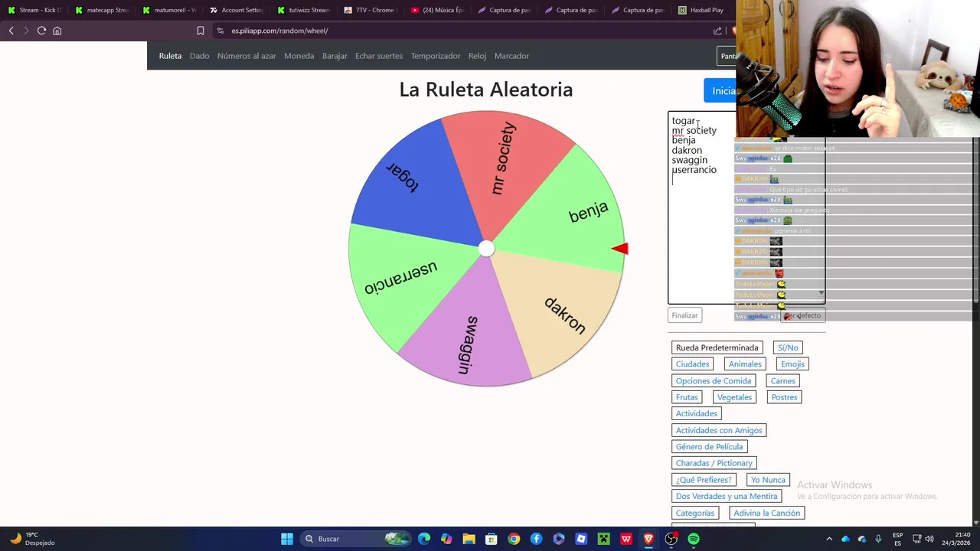Viewport: 980px width, 551px height.
Task: Load the Adivina la Canción preset
Action: 766,513
